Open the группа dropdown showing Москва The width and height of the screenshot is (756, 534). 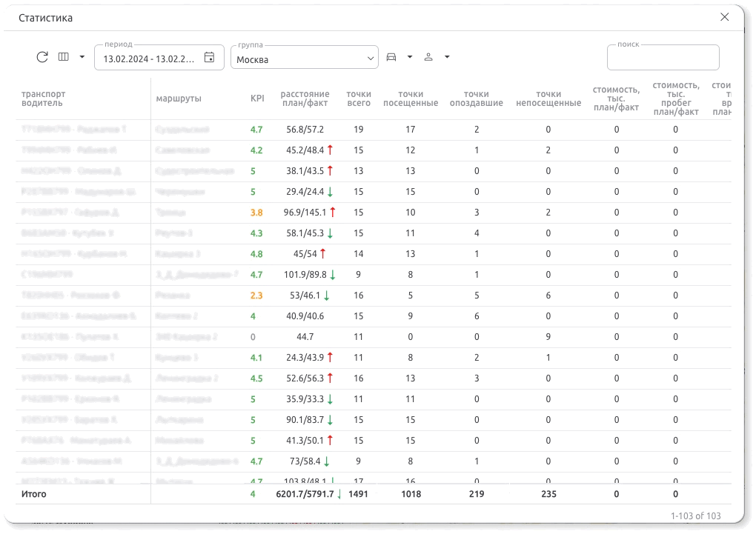[304, 59]
